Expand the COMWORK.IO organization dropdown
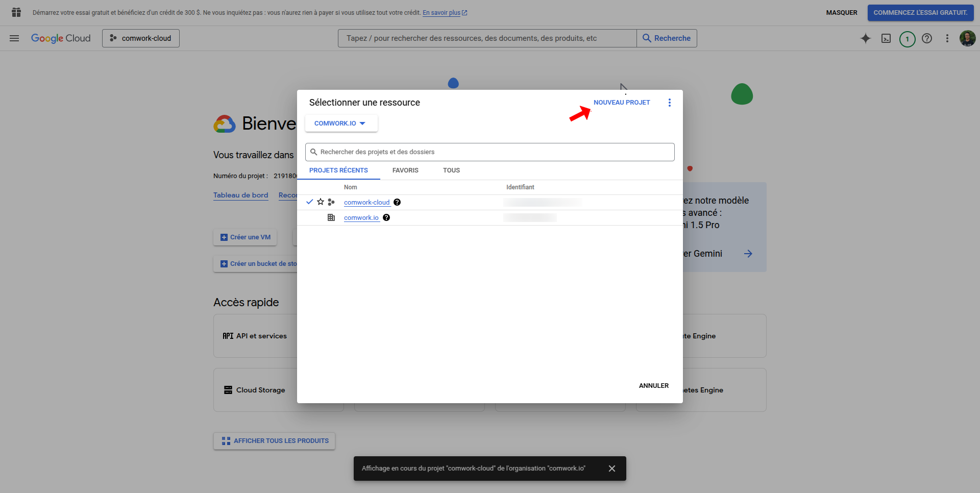980x493 pixels. click(x=341, y=124)
